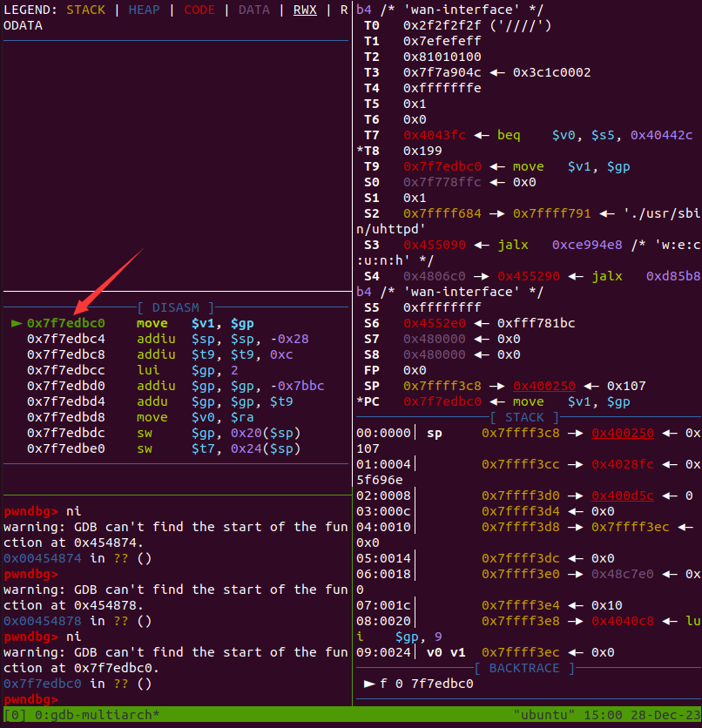Click the changed T8 register value 0x199
Image resolution: width=702 pixels, height=728 pixels.
[x=422, y=151]
